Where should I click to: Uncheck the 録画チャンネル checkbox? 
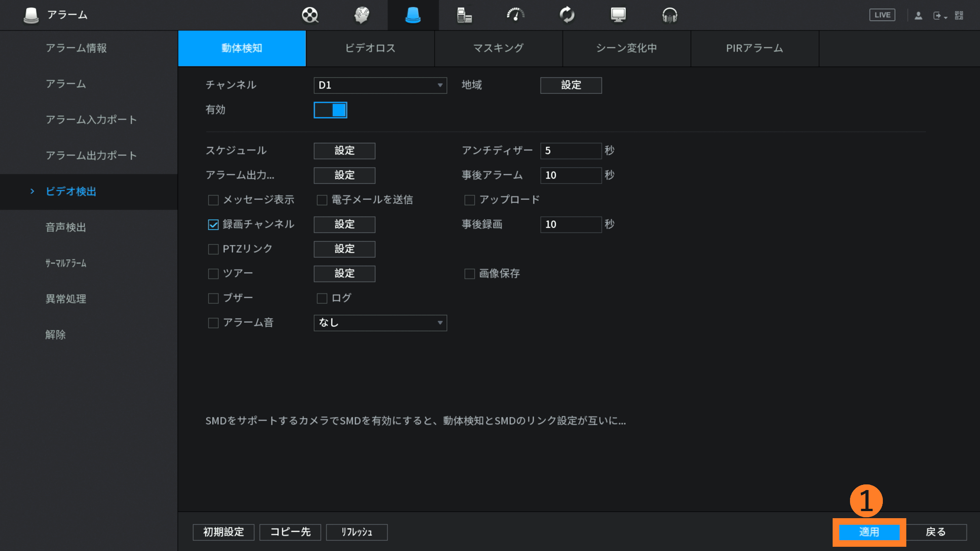click(214, 225)
